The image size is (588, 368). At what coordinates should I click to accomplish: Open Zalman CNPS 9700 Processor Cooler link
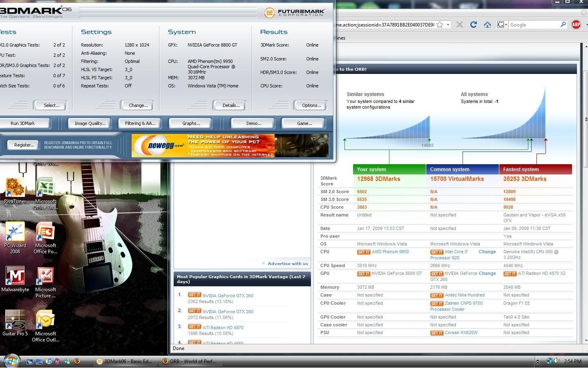pos(456,306)
